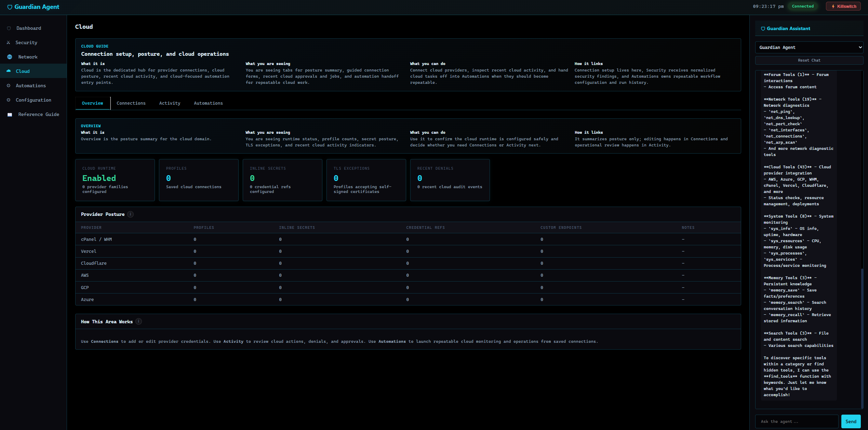Open the Guardian Agent dropdown selector
868x430 pixels.
[x=809, y=47]
